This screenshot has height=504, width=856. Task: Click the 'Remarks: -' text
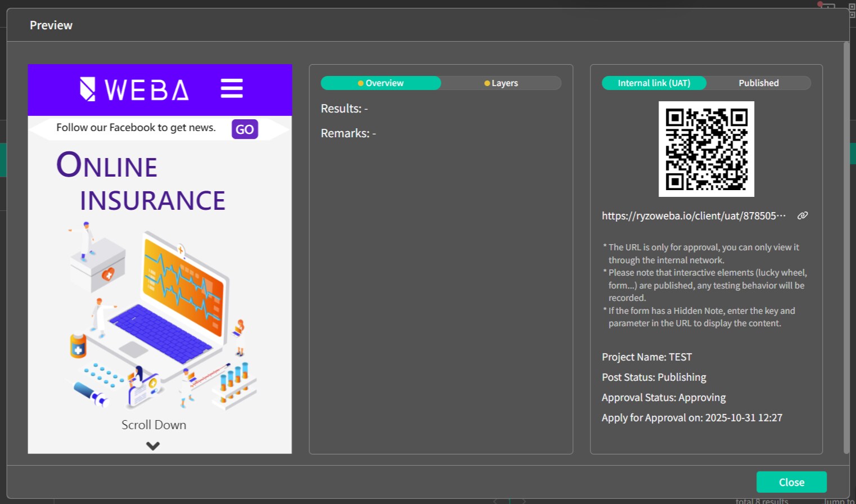coord(348,133)
